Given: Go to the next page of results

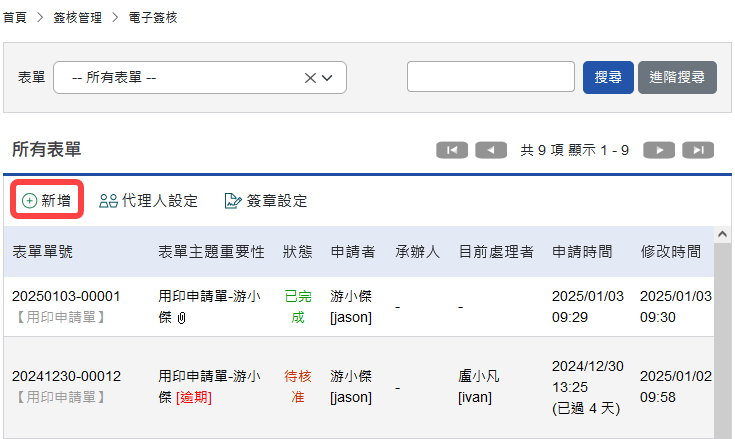Looking at the screenshot, I should click(659, 150).
